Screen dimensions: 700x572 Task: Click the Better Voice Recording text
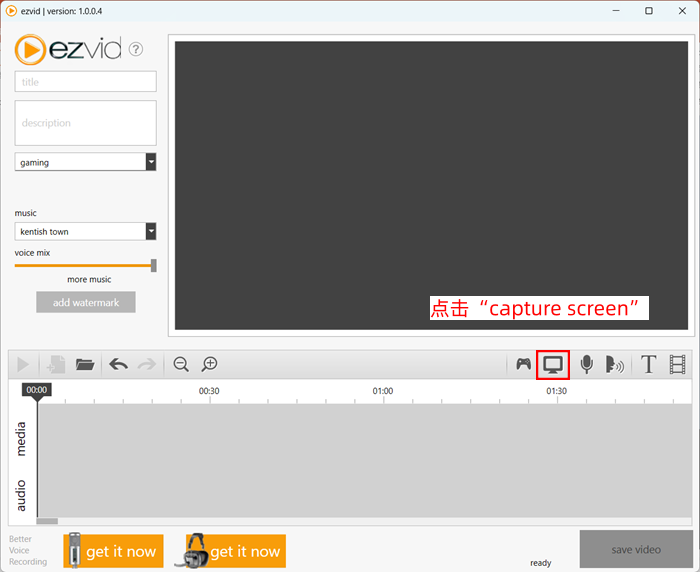tap(28, 550)
